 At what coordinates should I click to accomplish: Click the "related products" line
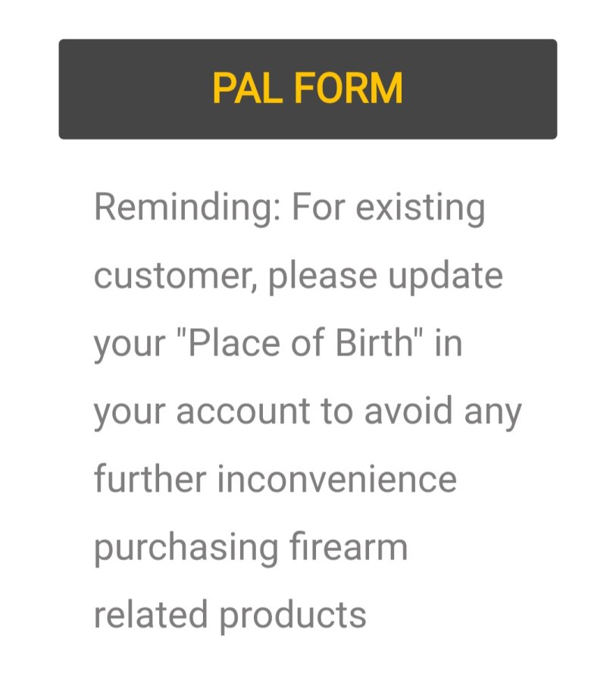pos(230,615)
